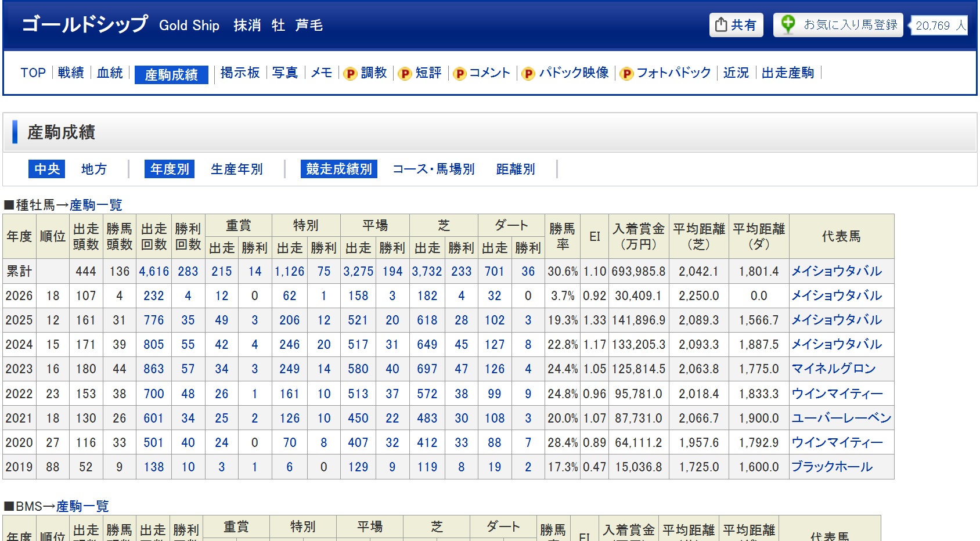Image resolution: width=980 pixels, height=541 pixels.
Task: Click the premium P icon beside パドック映像
Action: coord(528,74)
